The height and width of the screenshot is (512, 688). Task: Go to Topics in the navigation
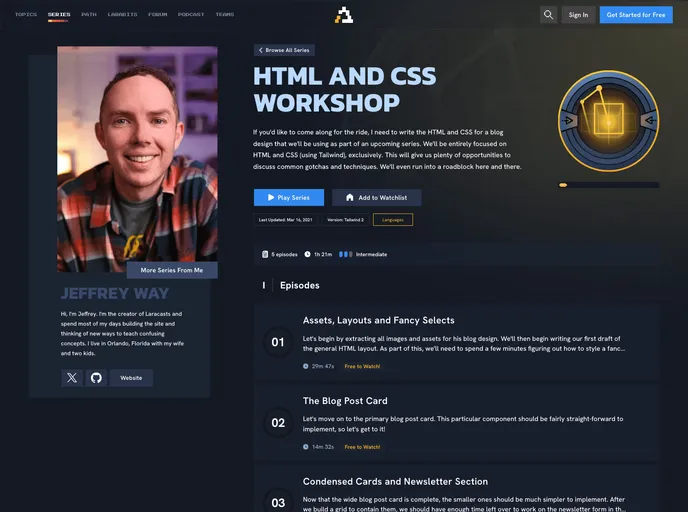[x=26, y=14]
